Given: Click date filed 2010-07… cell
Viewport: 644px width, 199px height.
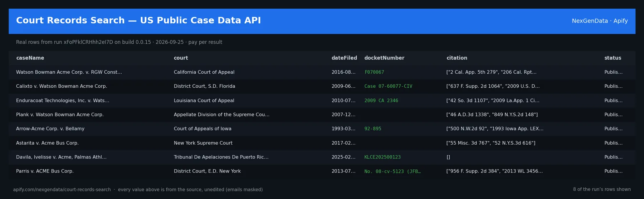Looking at the screenshot, I should (x=343, y=101).
